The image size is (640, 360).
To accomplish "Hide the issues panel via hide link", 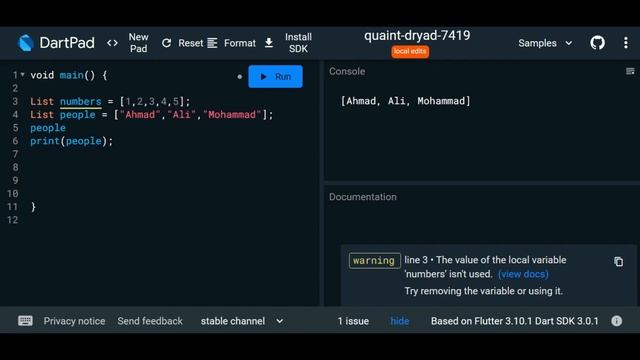I will click(400, 321).
